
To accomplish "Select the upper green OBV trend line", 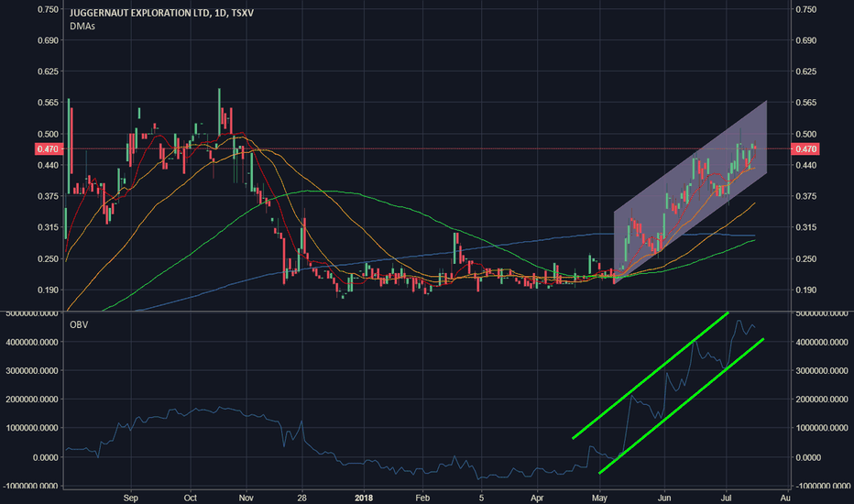I will (651, 376).
